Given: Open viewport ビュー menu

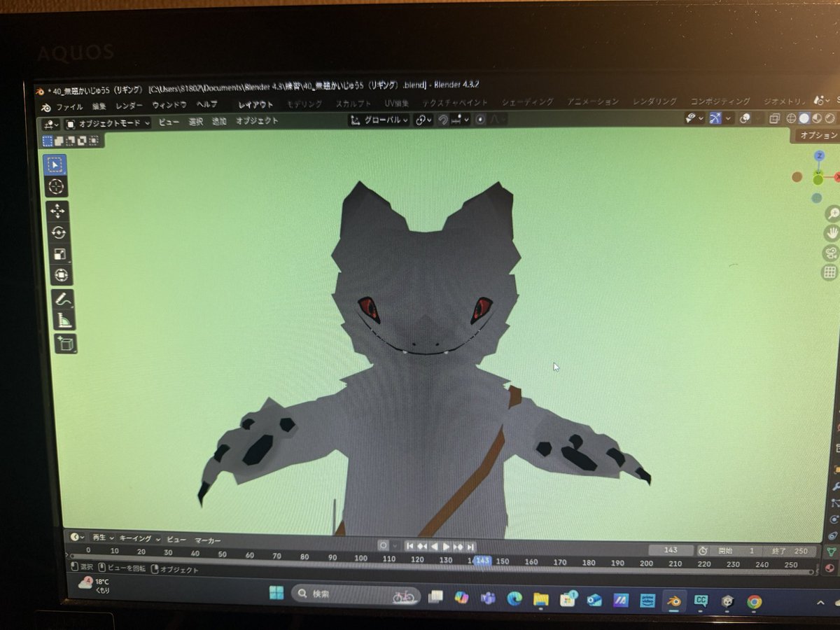Looking at the screenshot, I should (169, 122).
